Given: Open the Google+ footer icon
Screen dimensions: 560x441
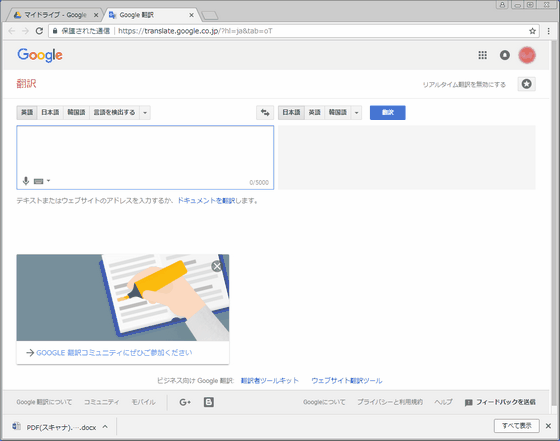Looking at the screenshot, I should [185, 402].
